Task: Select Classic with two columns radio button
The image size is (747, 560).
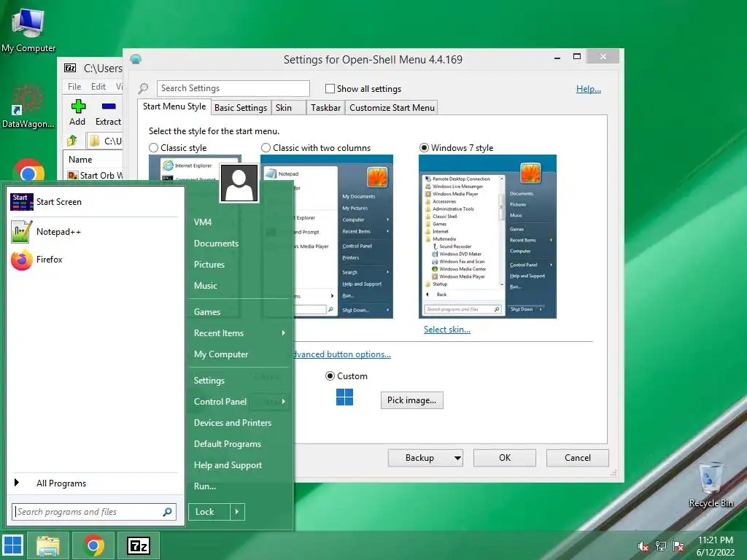Action: tap(266, 147)
